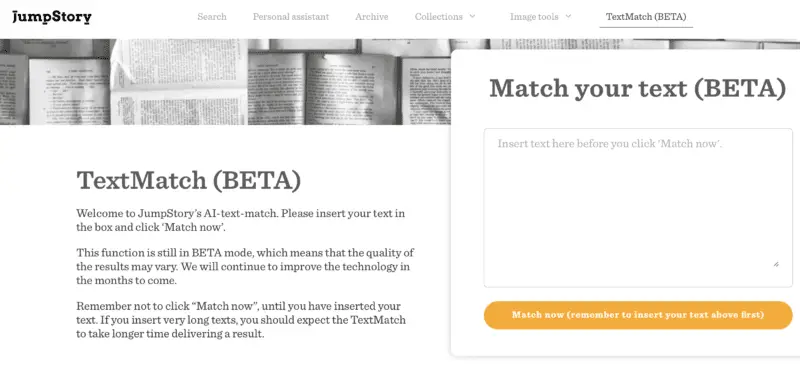Click the 'Welcome to JumpStory's AI-text-match' paragraph
The width and height of the screenshot is (800, 386).
coord(241,220)
